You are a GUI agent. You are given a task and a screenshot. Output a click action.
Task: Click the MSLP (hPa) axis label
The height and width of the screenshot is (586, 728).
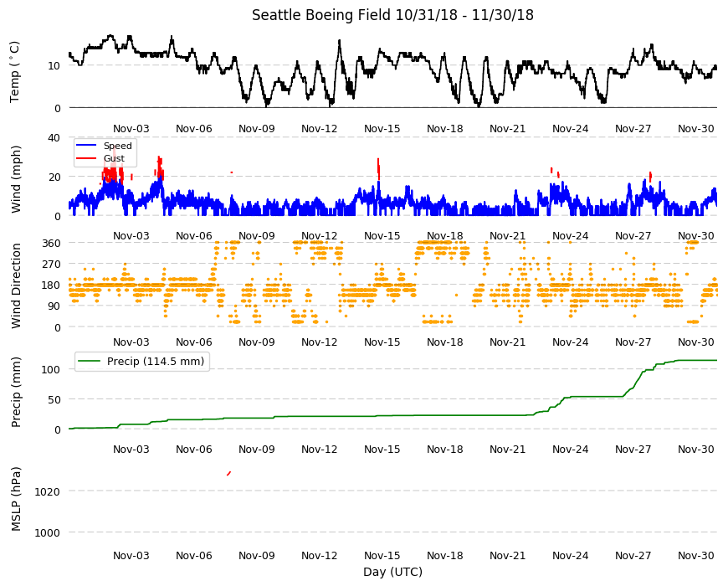16,499
